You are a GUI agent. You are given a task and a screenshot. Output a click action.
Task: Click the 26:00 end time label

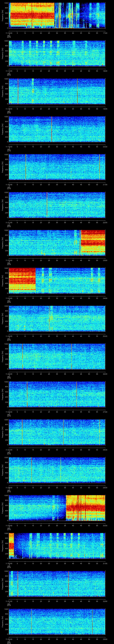pos(105,374)
